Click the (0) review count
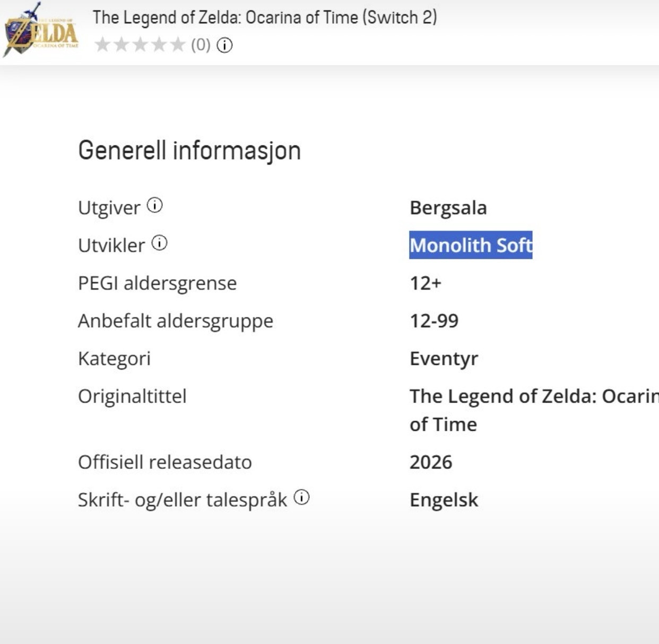Screen dimensions: 659x644 click(201, 45)
